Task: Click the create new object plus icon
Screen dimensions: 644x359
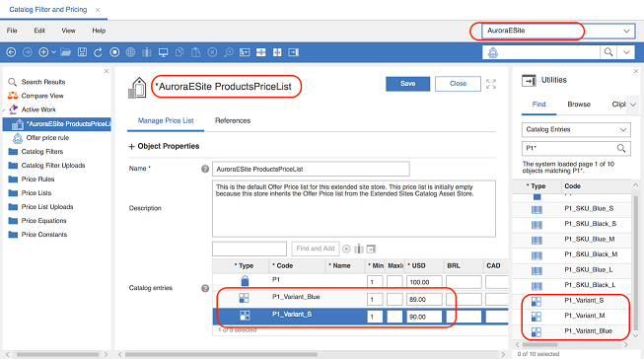Action: point(43,52)
